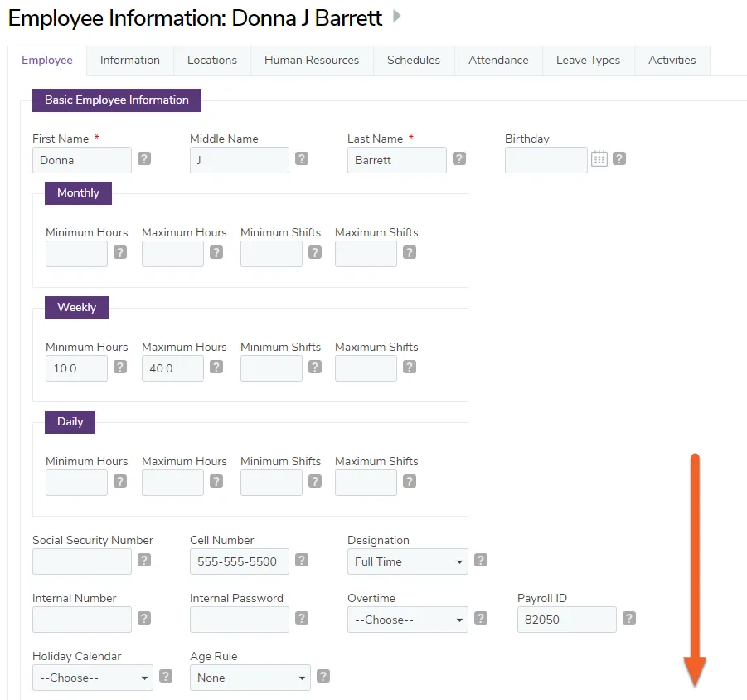Open help icon beside Birthday field
Screen dimensions: 747x700
point(619,158)
